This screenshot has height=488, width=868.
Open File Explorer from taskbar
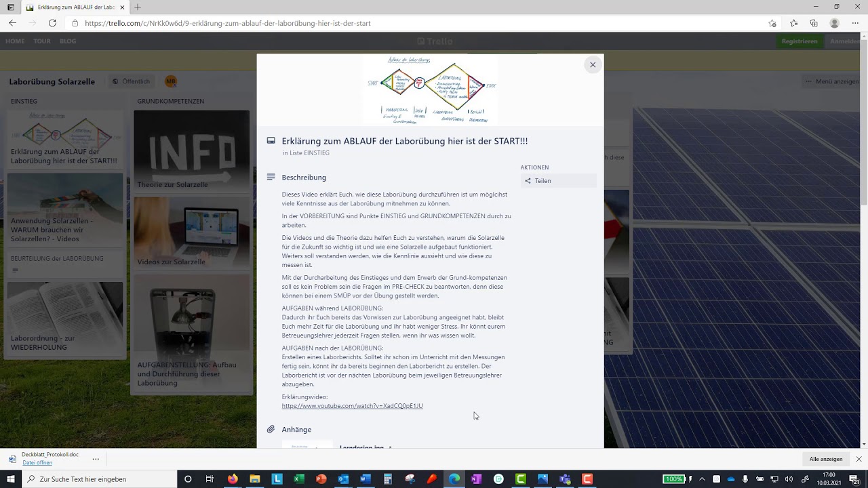click(255, 479)
